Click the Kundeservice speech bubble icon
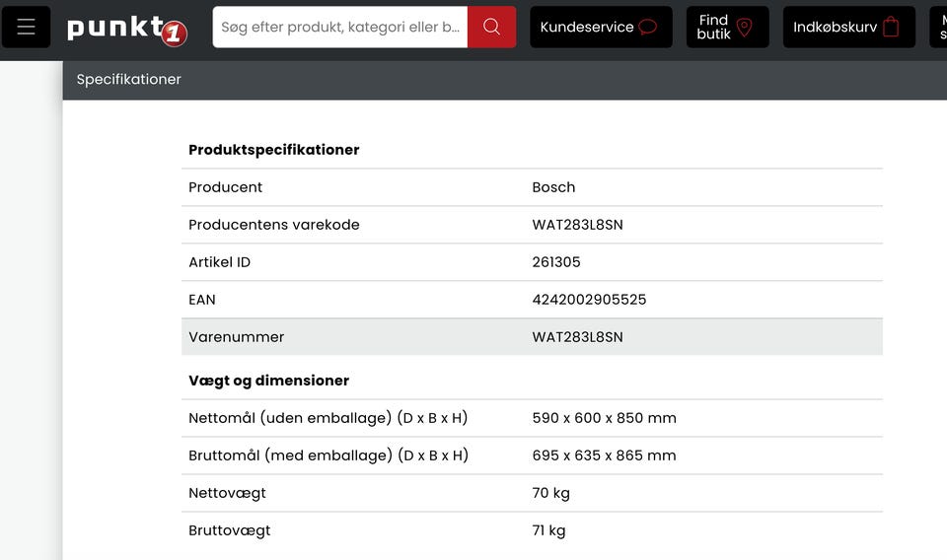Screen dimensions: 947x560 (x=647, y=28)
